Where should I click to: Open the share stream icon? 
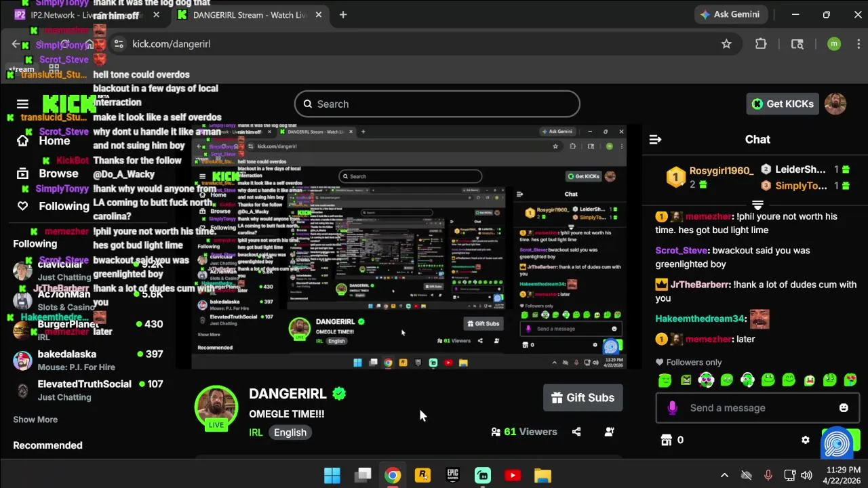(576, 432)
